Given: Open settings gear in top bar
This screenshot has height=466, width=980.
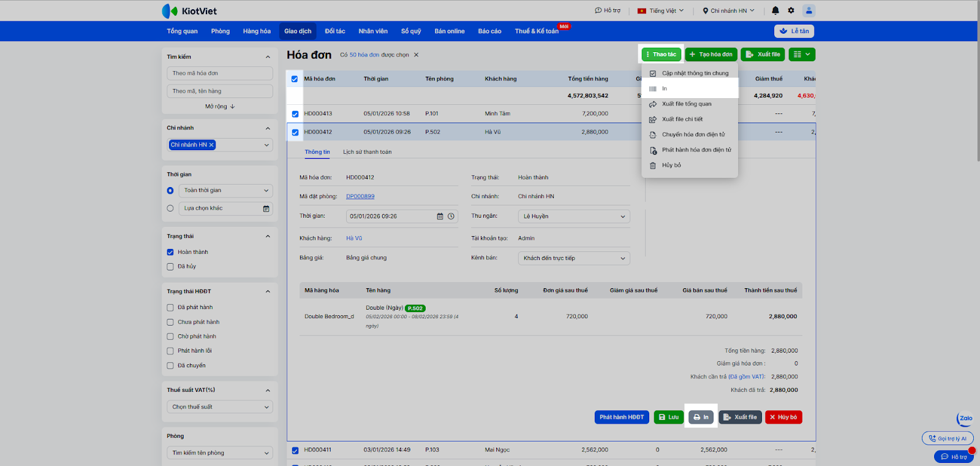Looking at the screenshot, I should click(x=791, y=10).
